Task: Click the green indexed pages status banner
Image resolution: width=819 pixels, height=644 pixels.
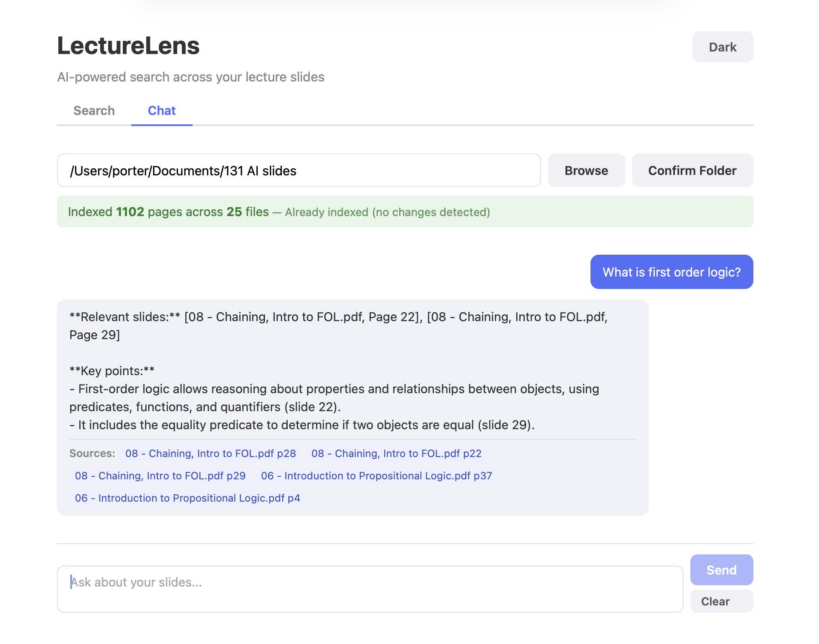Action: coord(405,212)
